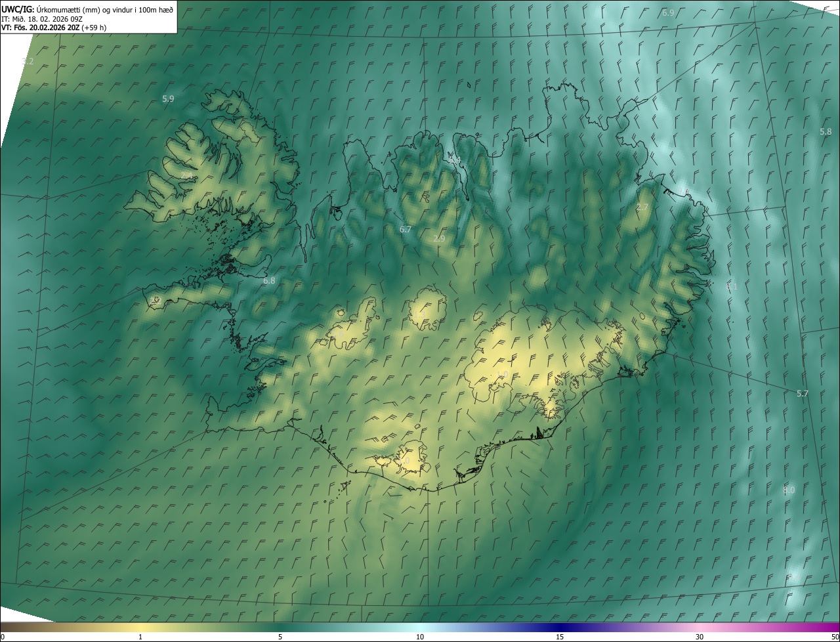840x642 pixels.
Task: Click the colorbar tick label 30
Action: pos(700,637)
